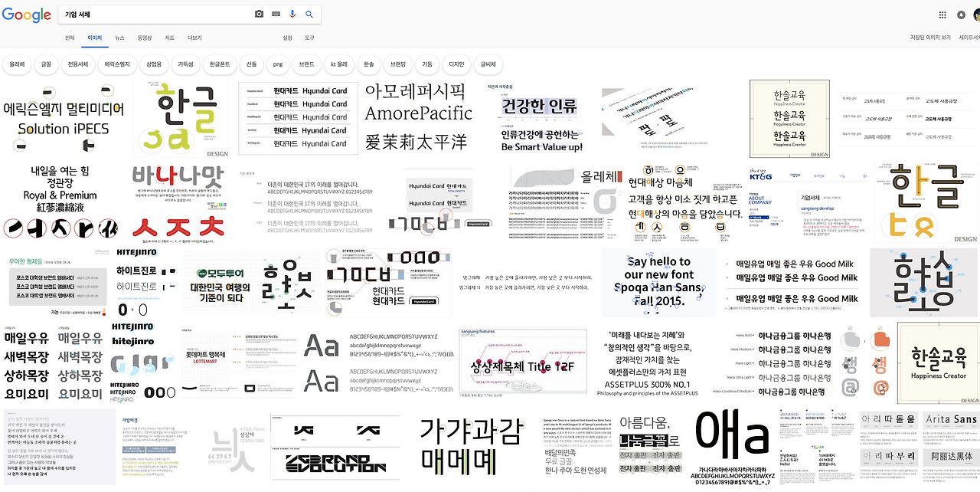Open the on-screen keyboard input tool
The width and height of the screenshot is (980, 492).
[x=276, y=15]
